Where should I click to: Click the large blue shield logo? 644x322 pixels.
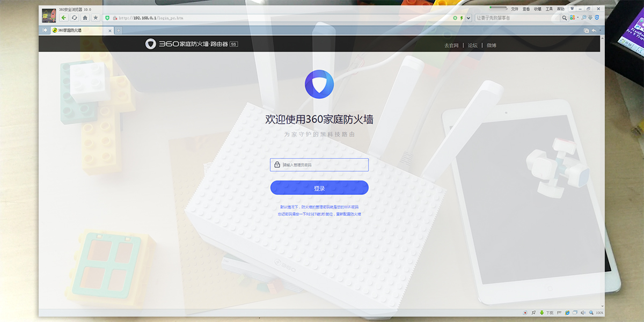pyautogui.click(x=319, y=84)
